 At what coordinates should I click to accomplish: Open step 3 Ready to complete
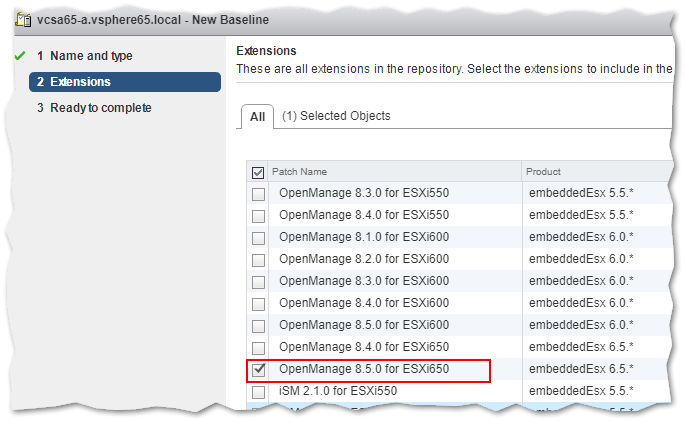pos(94,108)
